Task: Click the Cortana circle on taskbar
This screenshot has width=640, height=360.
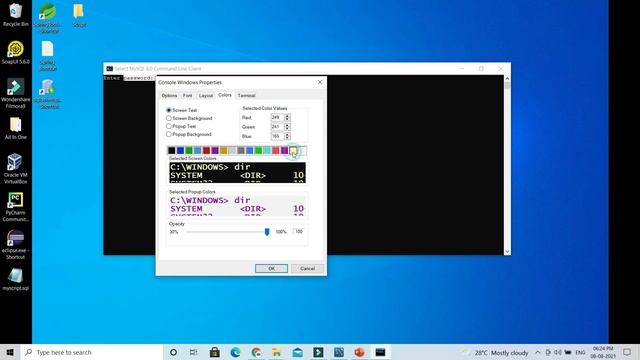Action: 173,352
